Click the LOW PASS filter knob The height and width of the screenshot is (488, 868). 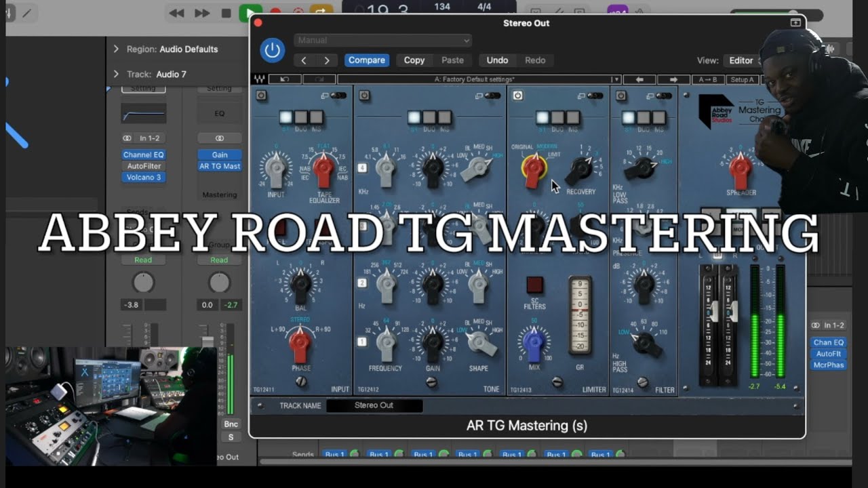[641, 168]
